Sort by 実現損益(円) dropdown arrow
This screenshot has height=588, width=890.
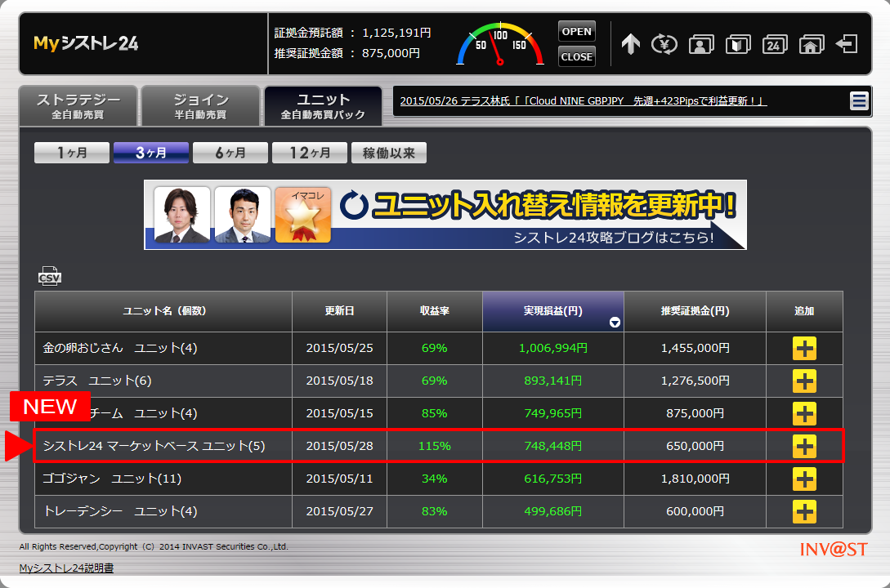click(x=615, y=323)
